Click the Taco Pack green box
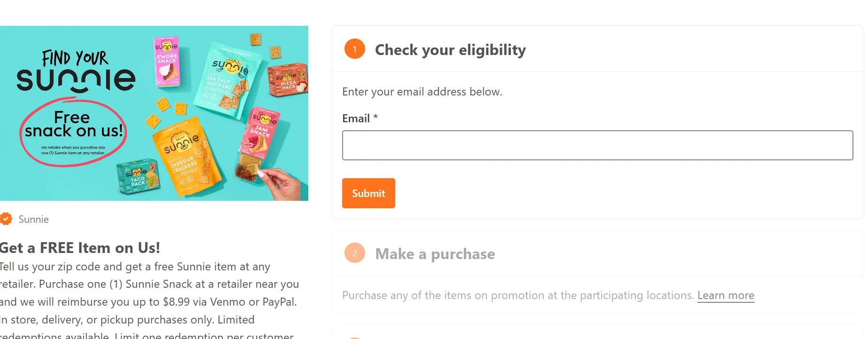This screenshot has height=339, width=868. (x=138, y=177)
